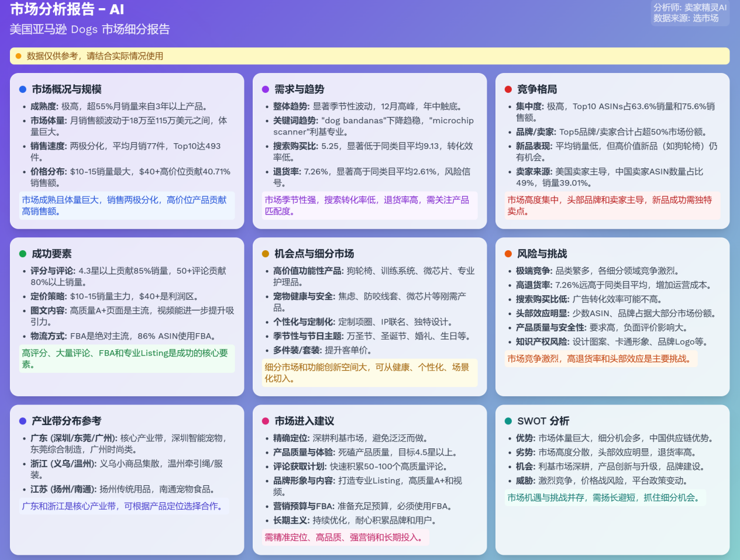
Task: Click the blue 市场概况与规模 section icon
Action: pyautogui.click(x=23, y=89)
